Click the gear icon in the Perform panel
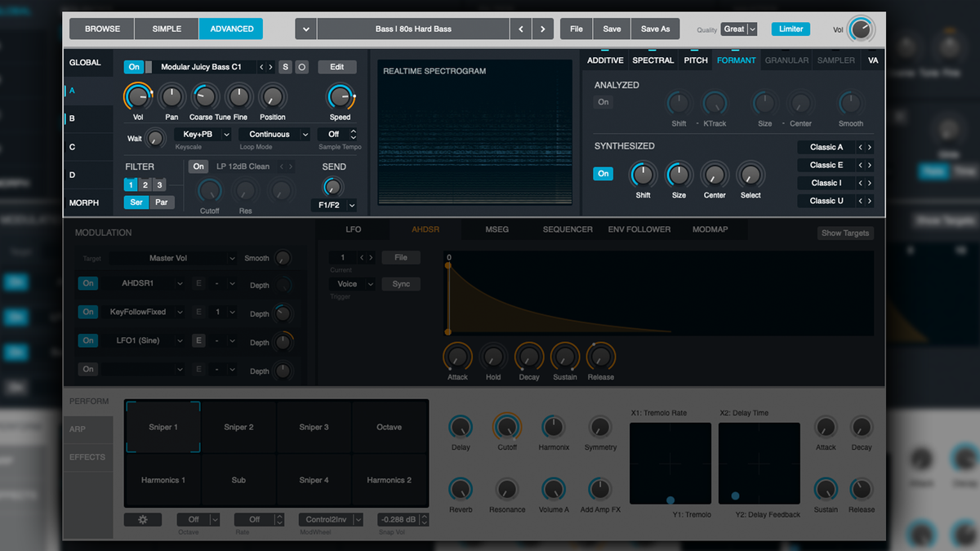Viewport: 980px width, 551px height. pyautogui.click(x=143, y=519)
